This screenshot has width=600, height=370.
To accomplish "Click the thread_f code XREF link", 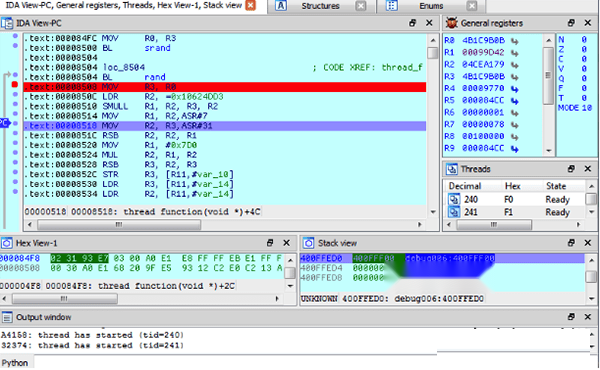I will (x=402, y=68).
